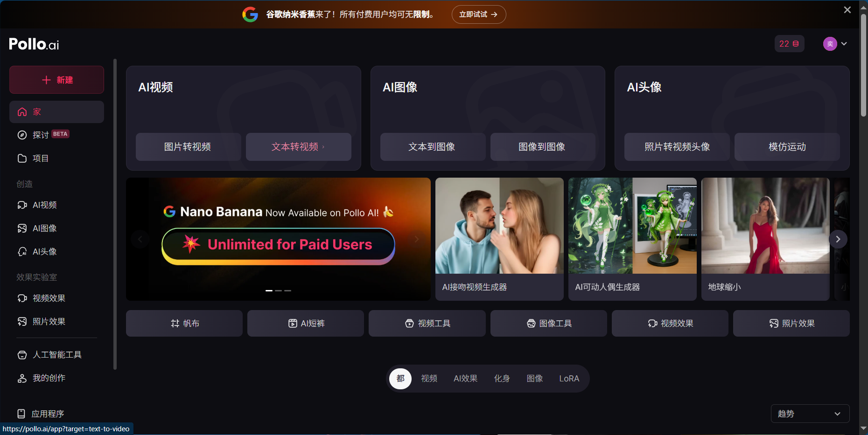Click the credits coin icon showing 22
This screenshot has height=435, width=868.
(x=796, y=44)
